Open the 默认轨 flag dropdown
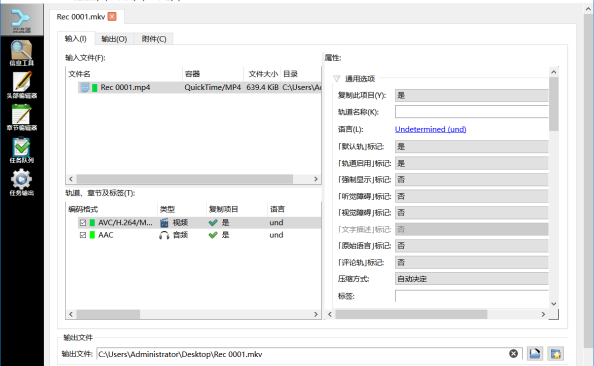Image resolution: width=594 pixels, height=366 pixels. coord(472,147)
